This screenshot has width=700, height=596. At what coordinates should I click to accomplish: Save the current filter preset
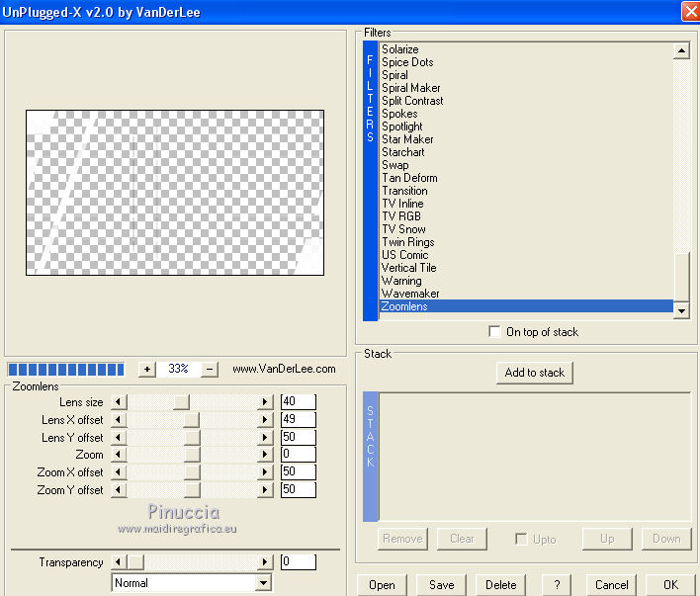tap(441, 584)
